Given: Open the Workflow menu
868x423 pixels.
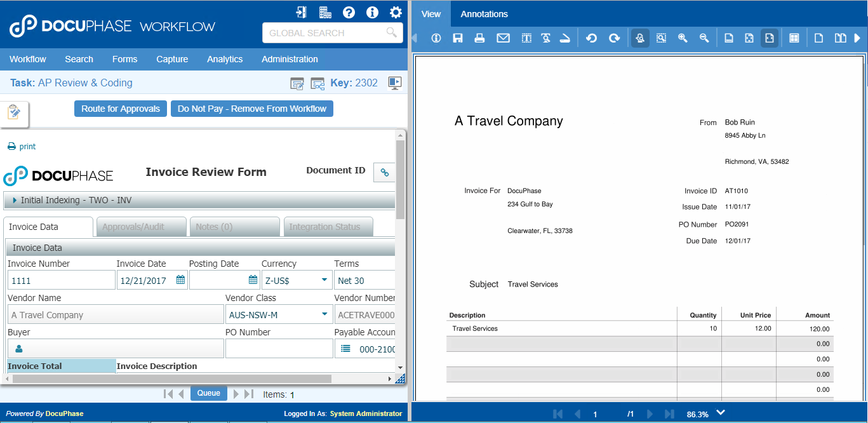Looking at the screenshot, I should click(28, 59).
